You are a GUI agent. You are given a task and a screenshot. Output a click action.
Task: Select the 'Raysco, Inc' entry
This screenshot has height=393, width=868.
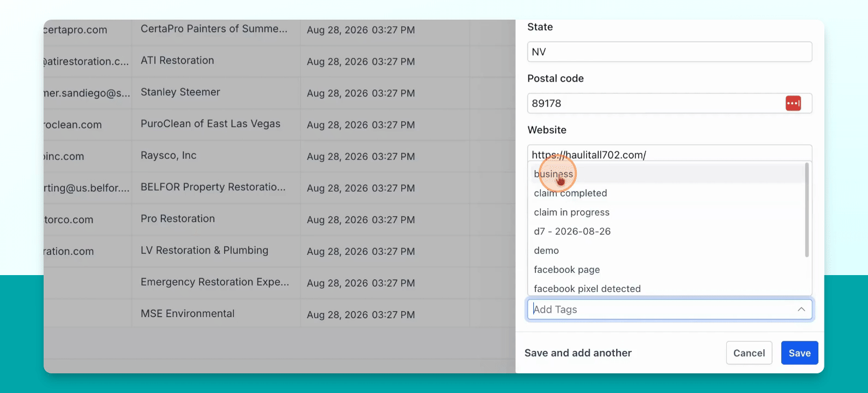pyautogui.click(x=168, y=156)
